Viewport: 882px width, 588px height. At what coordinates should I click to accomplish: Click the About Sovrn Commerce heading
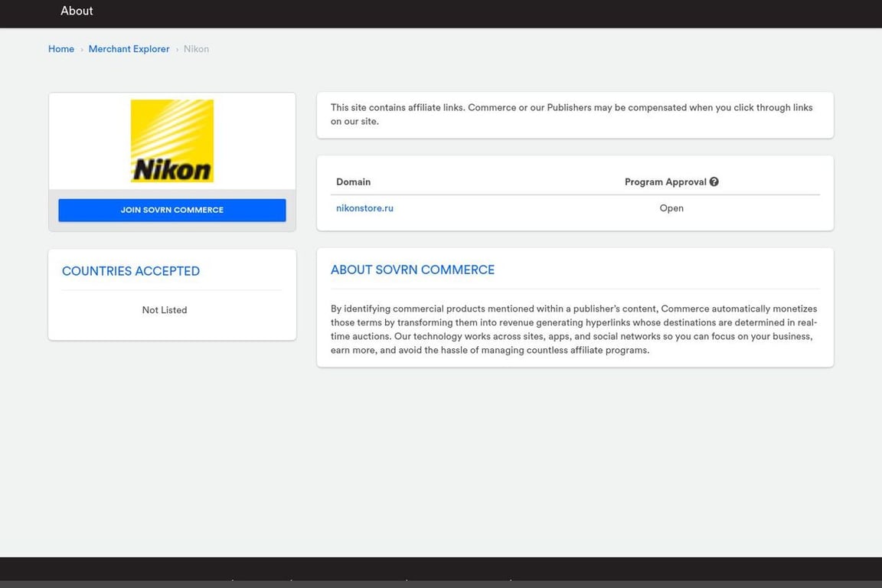pyautogui.click(x=413, y=270)
